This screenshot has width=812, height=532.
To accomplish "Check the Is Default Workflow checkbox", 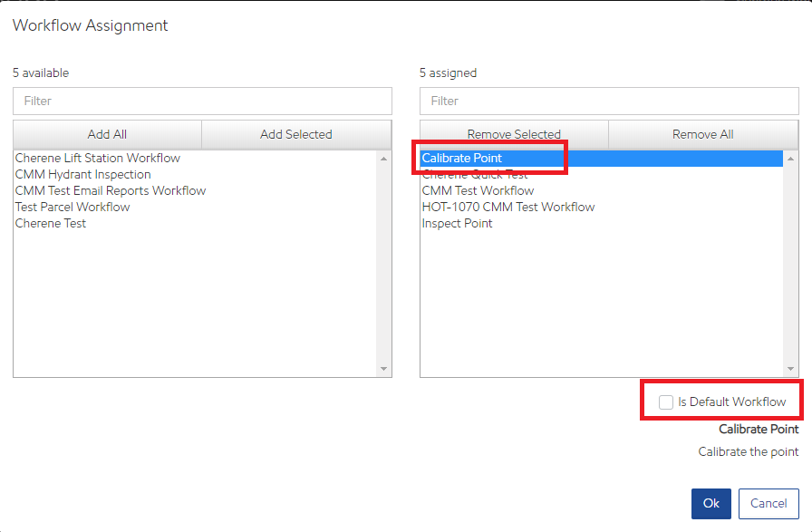I will [x=666, y=401].
